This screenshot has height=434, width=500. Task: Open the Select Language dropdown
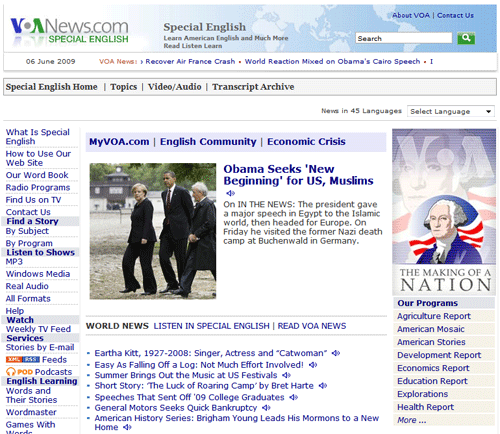coord(451,111)
